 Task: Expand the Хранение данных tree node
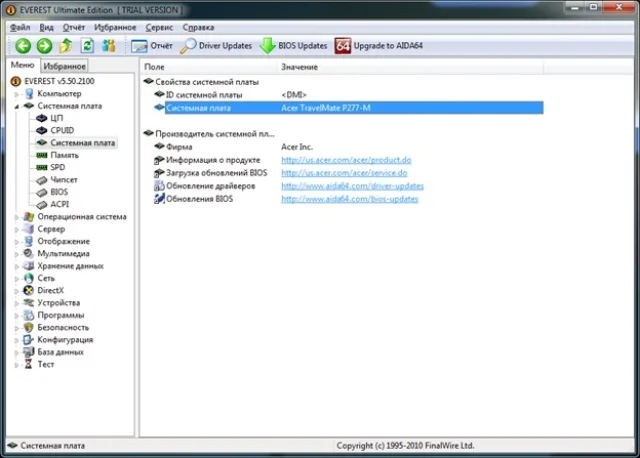click(17, 266)
